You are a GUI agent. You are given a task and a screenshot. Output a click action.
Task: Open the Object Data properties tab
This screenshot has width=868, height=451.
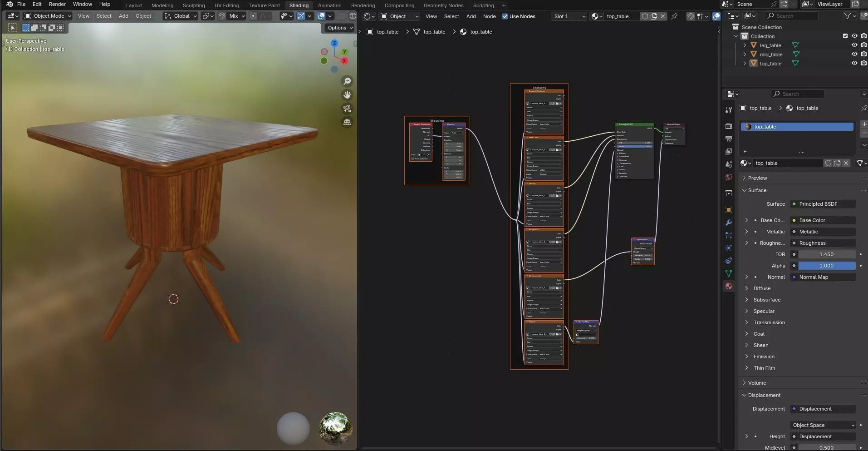[x=729, y=273]
